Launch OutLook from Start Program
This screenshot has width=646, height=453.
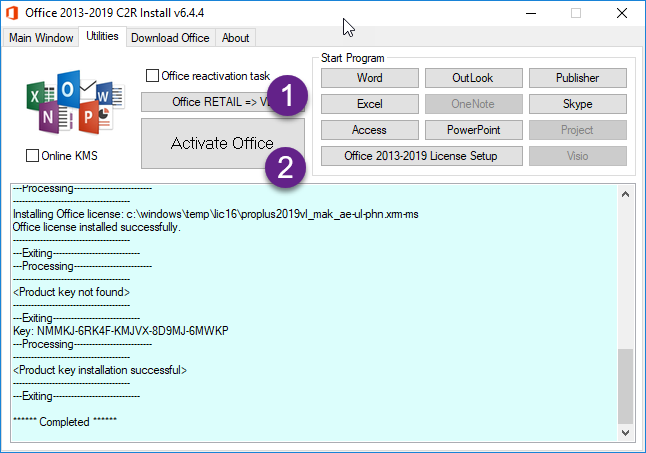tap(473, 78)
